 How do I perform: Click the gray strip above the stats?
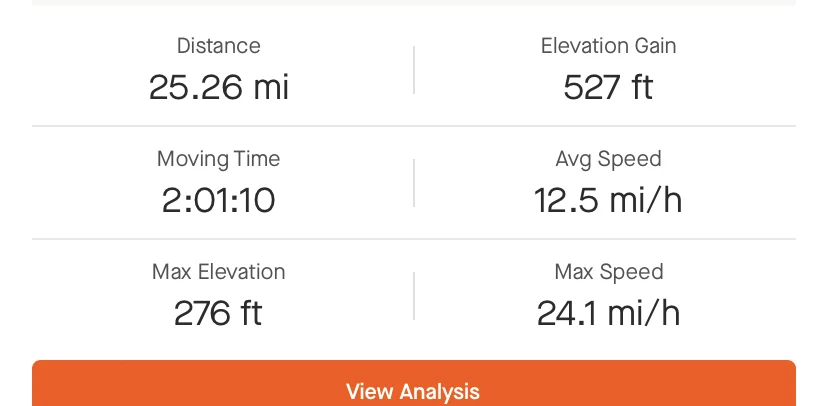[x=414, y=3]
